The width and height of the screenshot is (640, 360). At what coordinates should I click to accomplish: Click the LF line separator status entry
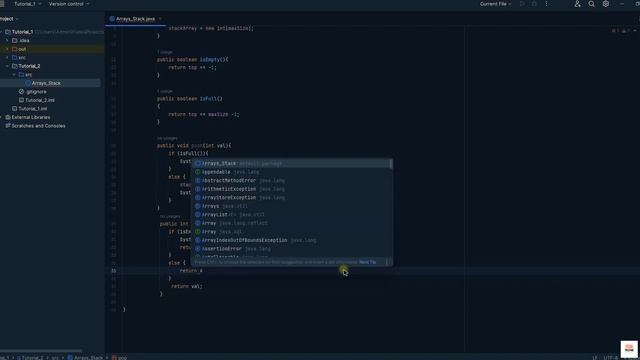(595, 358)
